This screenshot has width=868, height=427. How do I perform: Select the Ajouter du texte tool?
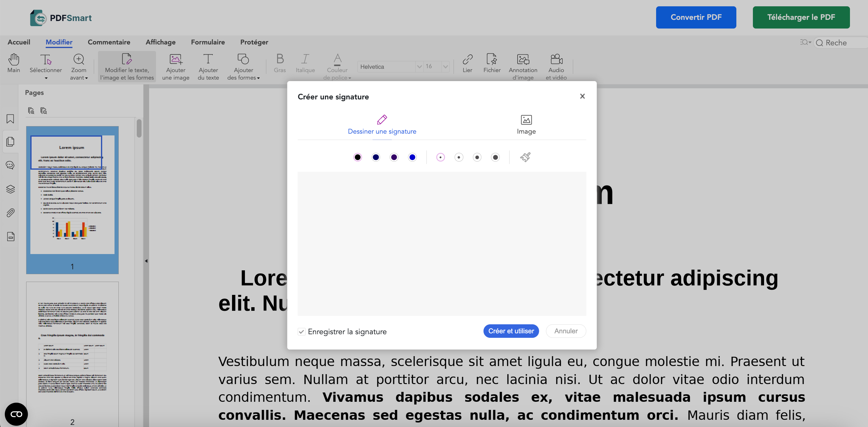coord(208,66)
